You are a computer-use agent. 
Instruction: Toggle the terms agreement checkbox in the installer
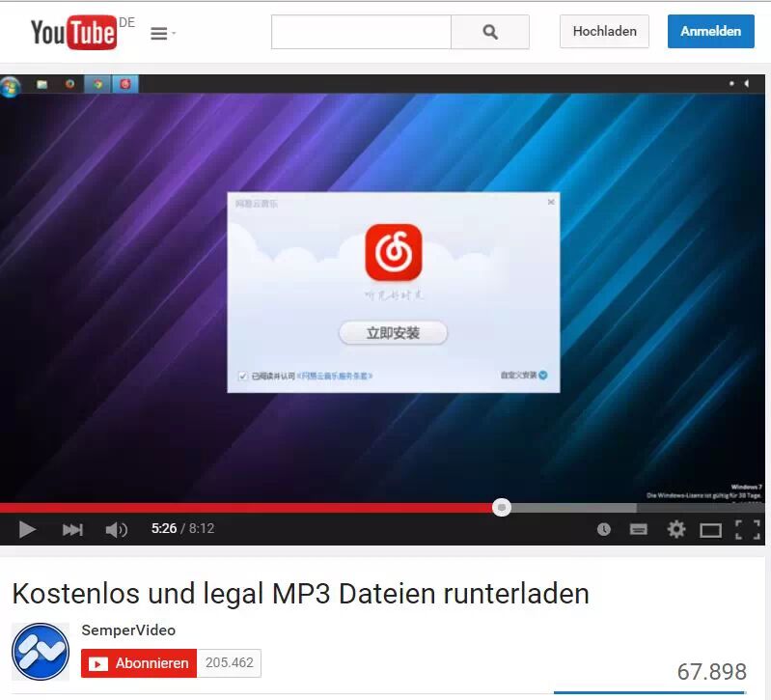point(242,376)
